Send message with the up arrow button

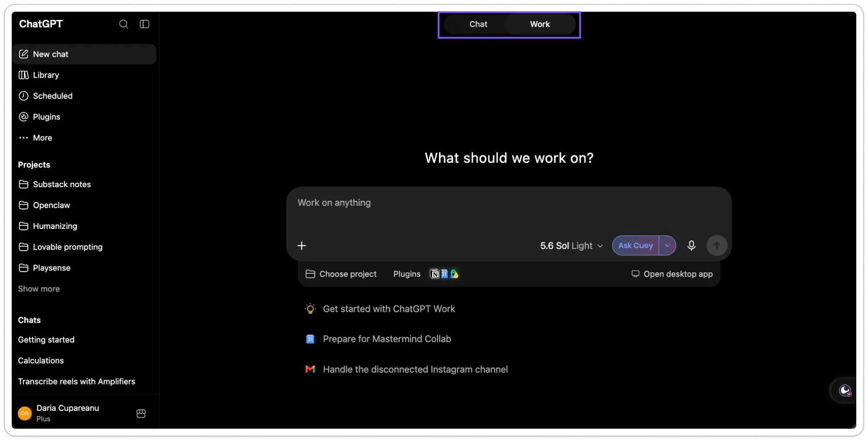click(x=716, y=246)
